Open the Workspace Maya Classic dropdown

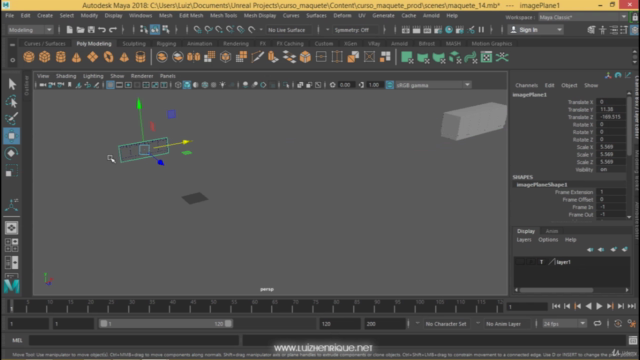coord(583,17)
